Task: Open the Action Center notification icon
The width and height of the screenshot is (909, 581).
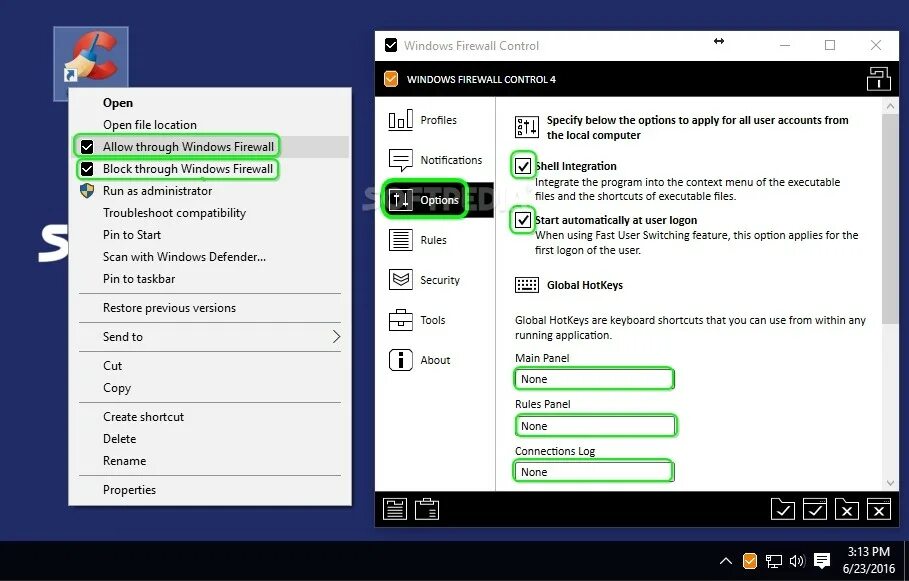Action: pyautogui.click(x=821, y=561)
